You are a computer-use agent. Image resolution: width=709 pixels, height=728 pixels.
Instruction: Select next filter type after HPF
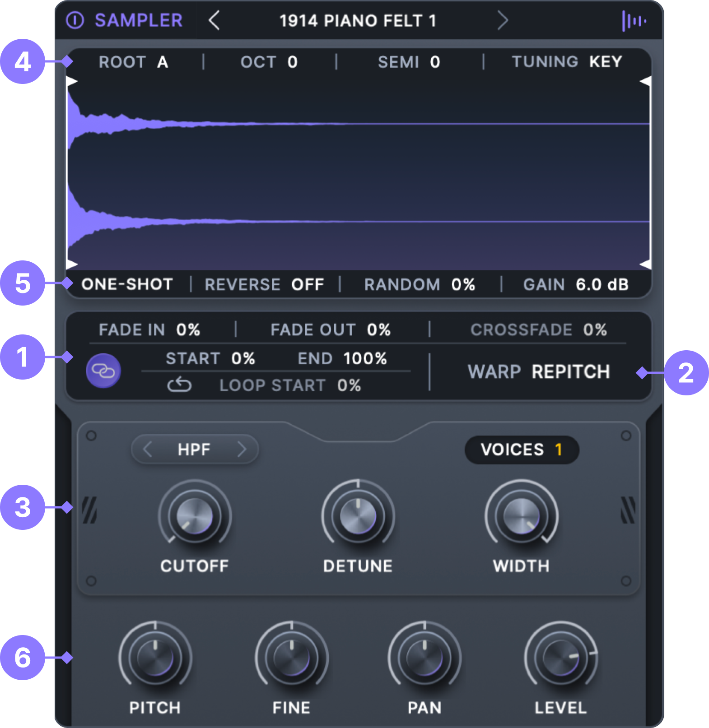(x=242, y=450)
